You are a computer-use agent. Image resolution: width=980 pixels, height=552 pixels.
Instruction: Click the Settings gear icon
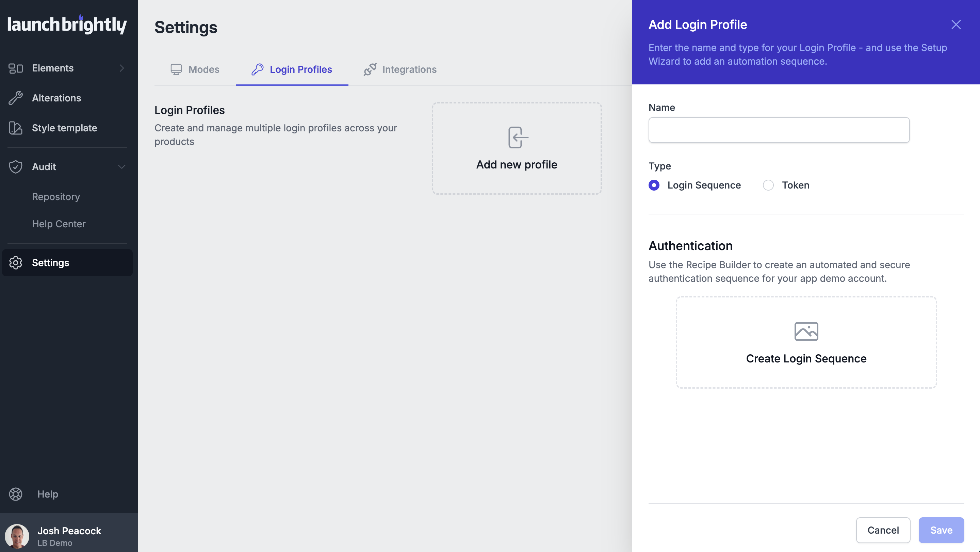tap(16, 263)
